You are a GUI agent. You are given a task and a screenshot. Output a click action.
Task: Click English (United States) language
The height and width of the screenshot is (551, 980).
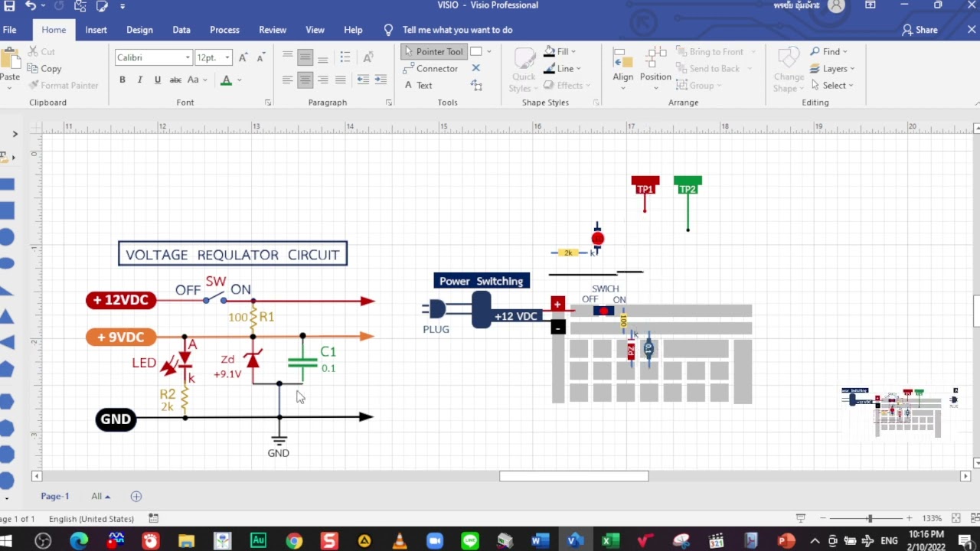(92, 518)
